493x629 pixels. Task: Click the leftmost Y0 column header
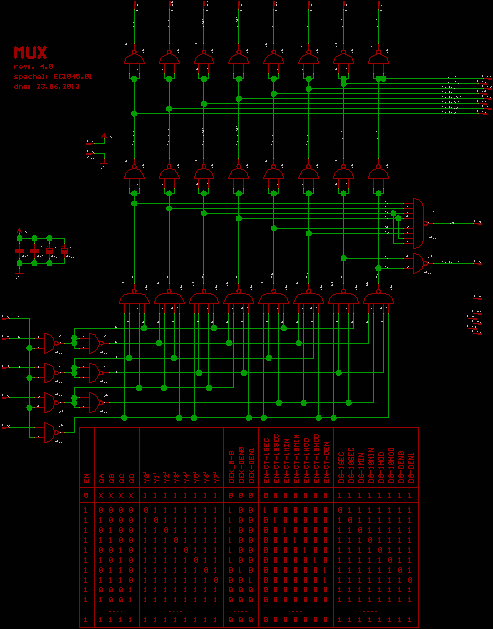(x=146, y=478)
